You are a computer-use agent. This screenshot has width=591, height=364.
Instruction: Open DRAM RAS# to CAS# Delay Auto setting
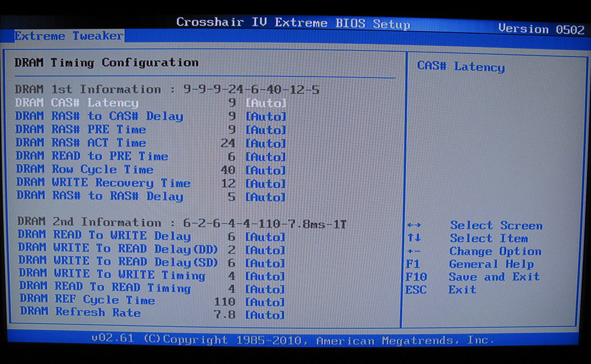point(265,117)
